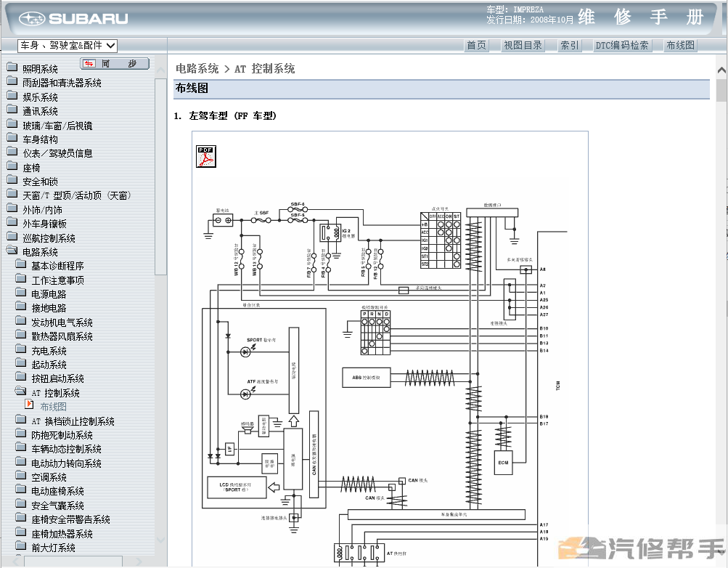Open the 巡航控制系统 folder icon

pyautogui.click(x=12, y=237)
